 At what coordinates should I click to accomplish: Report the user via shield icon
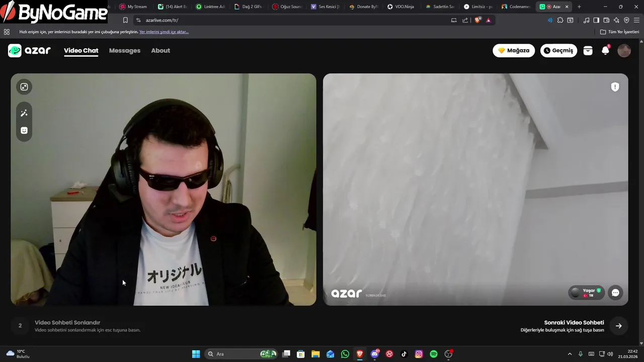pos(615,87)
